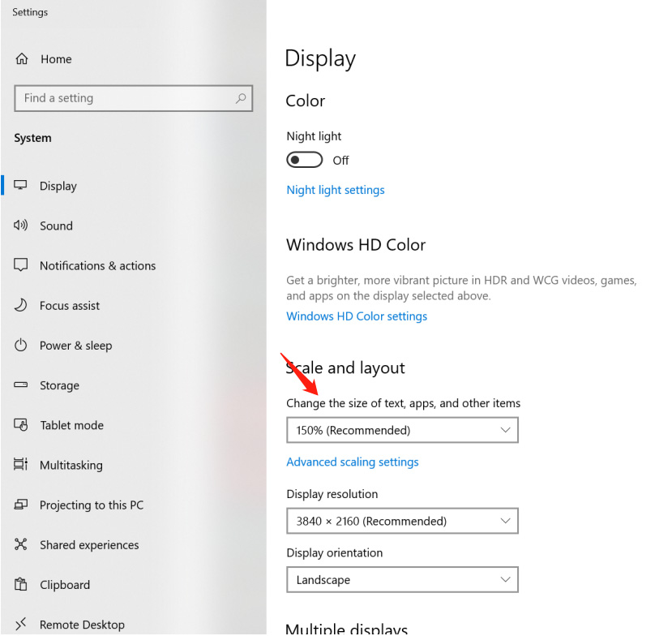Image resolution: width=672 pixels, height=636 pixels.
Task: Open the Landscape orientation dropdown
Action: pyautogui.click(x=402, y=580)
